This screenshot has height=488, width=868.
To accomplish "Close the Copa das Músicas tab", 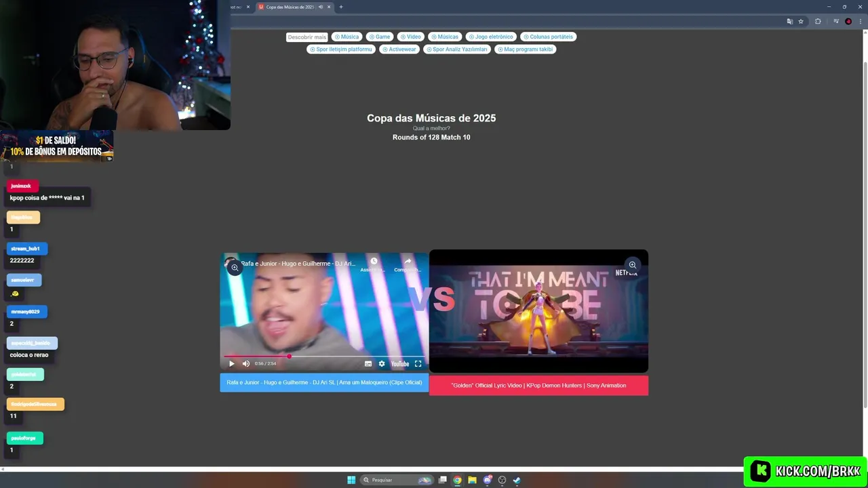I will 329,7.
